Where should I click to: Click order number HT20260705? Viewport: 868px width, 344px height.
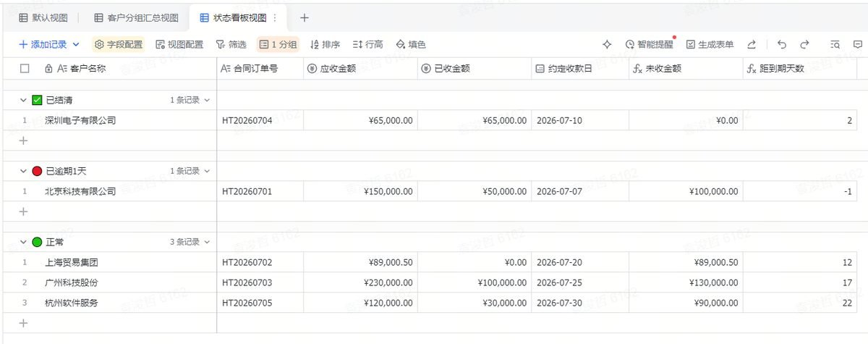pyautogui.click(x=260, y=303)
